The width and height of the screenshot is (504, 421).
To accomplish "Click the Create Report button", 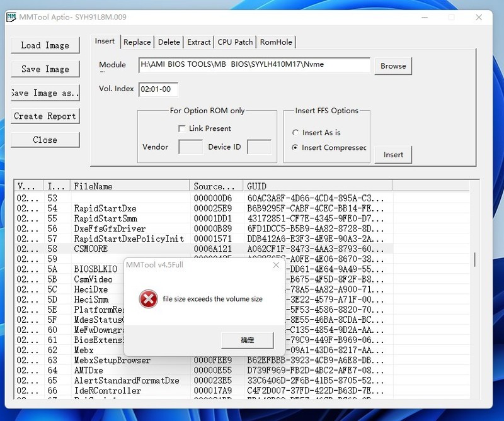I will click(45, 116).
